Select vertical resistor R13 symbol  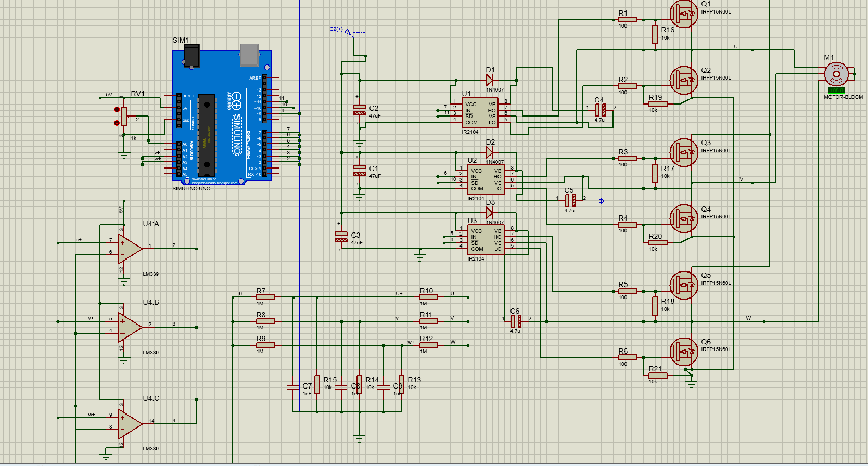click(x=401, y=385)
